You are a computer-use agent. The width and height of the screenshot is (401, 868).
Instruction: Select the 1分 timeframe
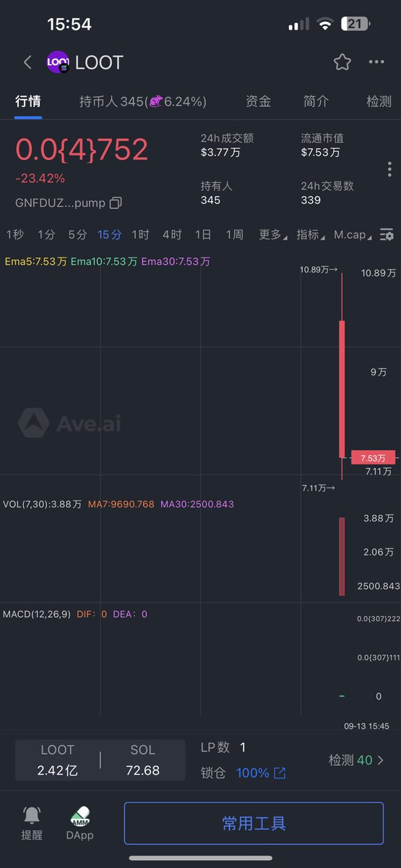(x=46, y=234)
